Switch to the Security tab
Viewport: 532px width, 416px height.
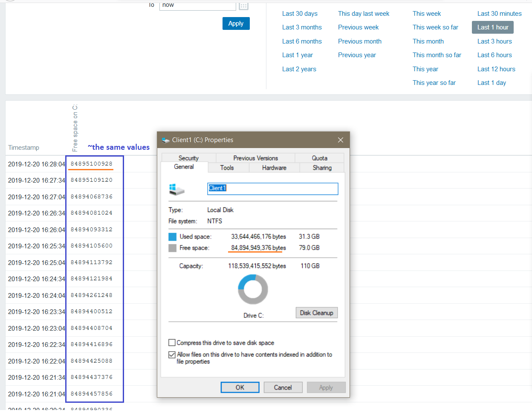click(x=188, y=158)
